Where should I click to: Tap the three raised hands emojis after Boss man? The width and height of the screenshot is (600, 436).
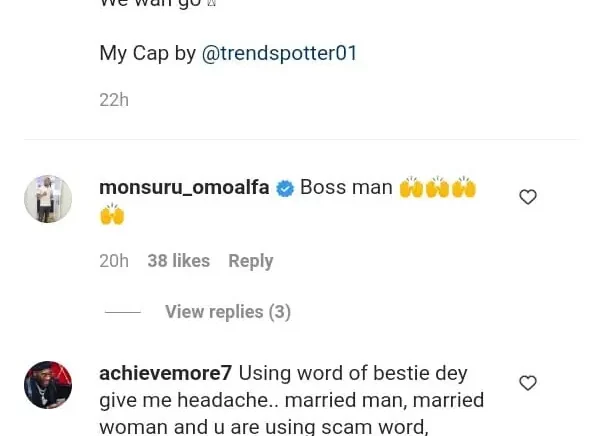437,188
